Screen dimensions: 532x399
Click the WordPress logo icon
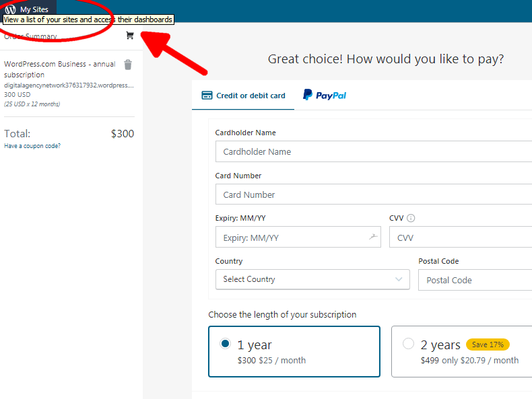coord(10,9)
